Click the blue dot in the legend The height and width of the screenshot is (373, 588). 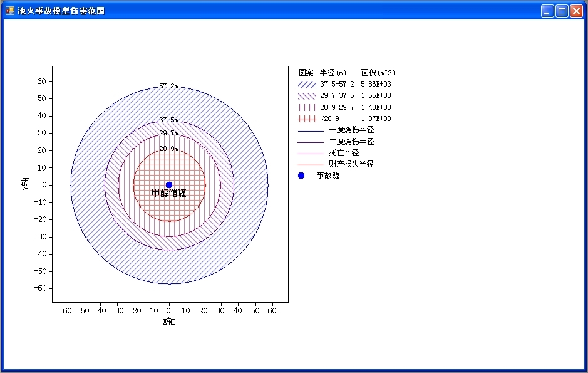click(301, 176)
